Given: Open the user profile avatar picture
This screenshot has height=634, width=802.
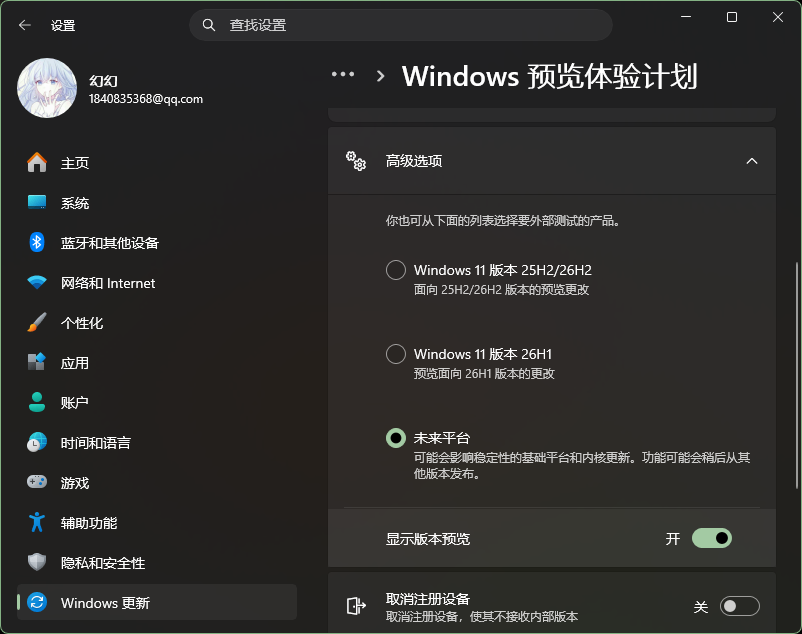Looking at the screenshot, I should tap(47, 88).
